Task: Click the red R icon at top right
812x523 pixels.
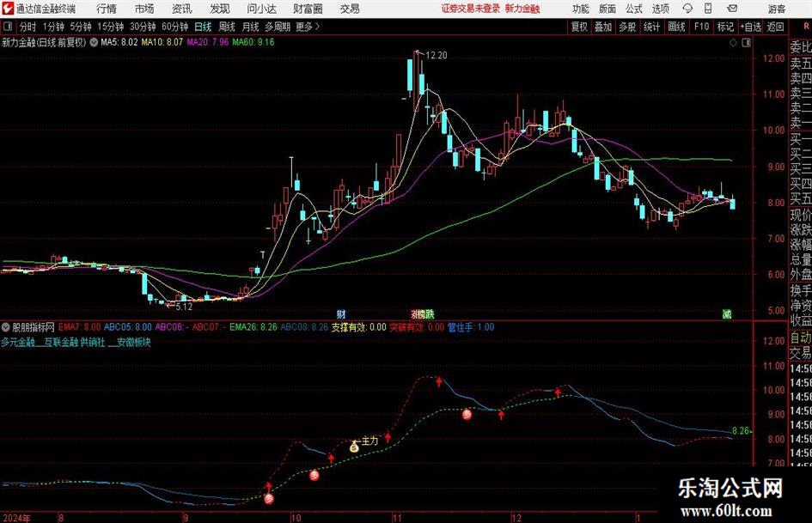Action: 806,26
